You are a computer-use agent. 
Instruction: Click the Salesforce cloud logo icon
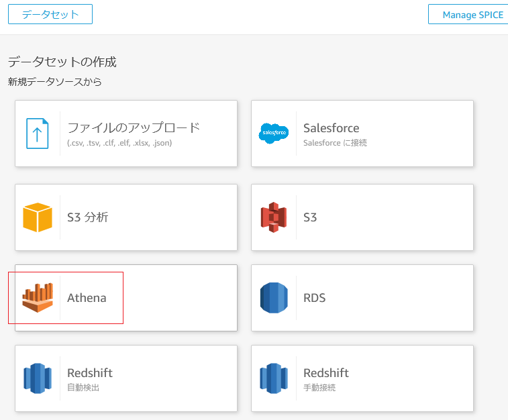(x=274, y=134)
